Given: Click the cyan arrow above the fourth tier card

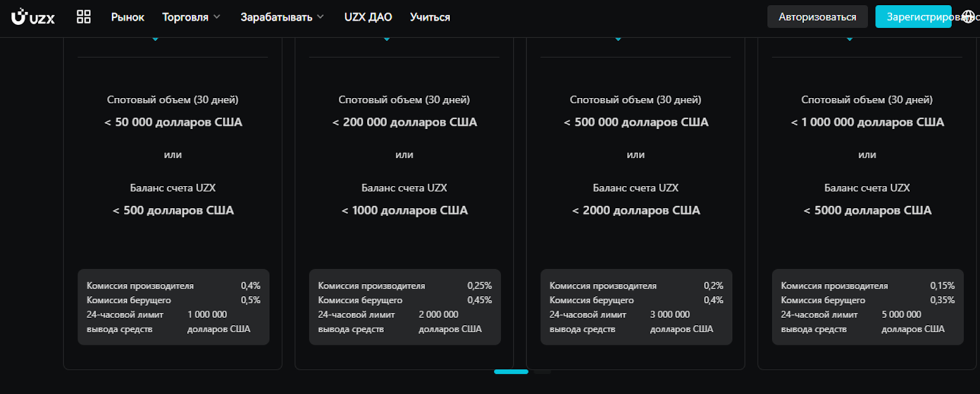Looking at the screenshot, I should [850, 38].
